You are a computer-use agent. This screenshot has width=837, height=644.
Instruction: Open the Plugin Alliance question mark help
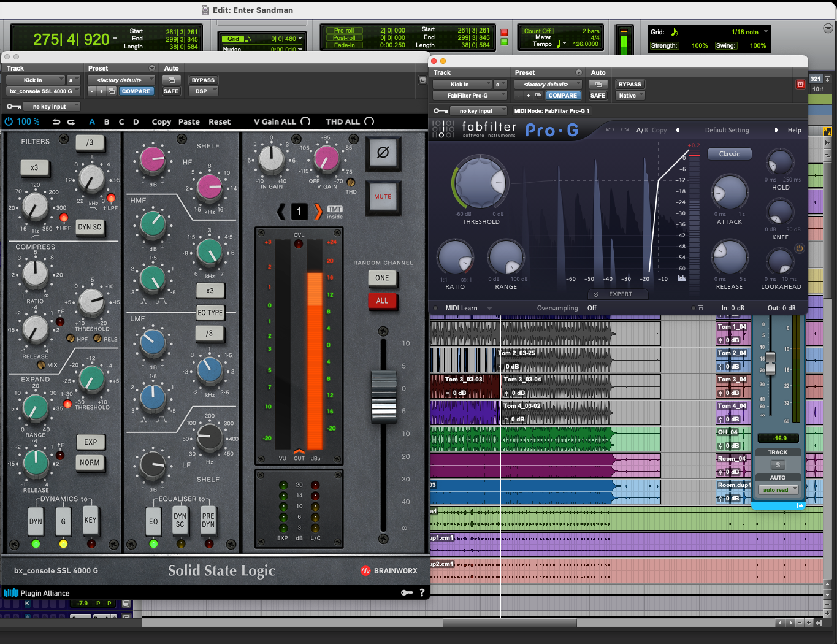point(422,592)
